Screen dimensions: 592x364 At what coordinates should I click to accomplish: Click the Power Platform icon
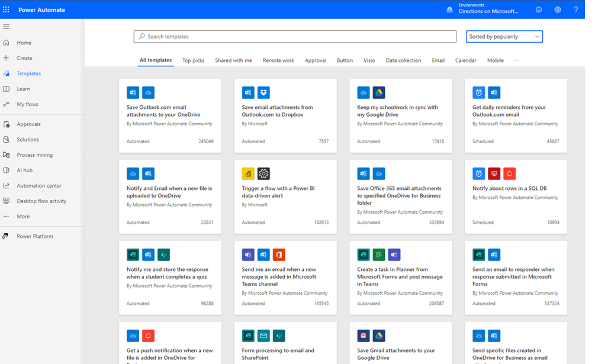tap(5, 236)
